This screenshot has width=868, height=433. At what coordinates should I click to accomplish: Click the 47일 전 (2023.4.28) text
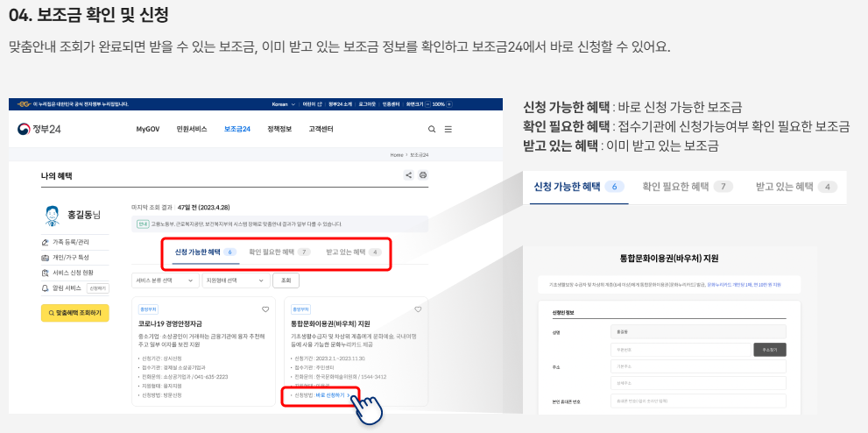click(x=204, y=208)
